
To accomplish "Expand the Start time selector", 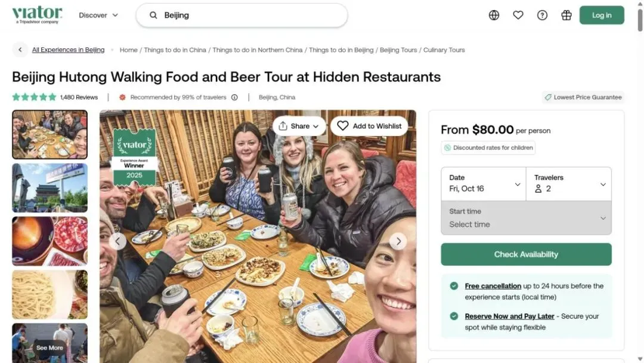I will pyautogui.click(x=526, y=218).
